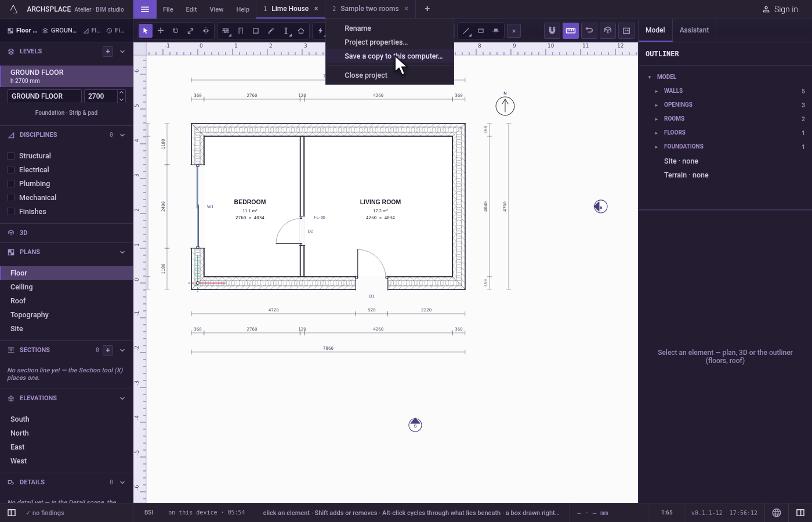Click the add level plus button
The image size is (812, 522).
coord(108,52)
